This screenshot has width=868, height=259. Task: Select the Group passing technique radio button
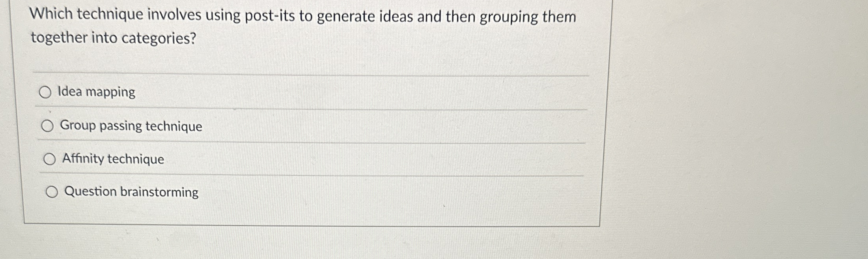[x=49, y=126]
